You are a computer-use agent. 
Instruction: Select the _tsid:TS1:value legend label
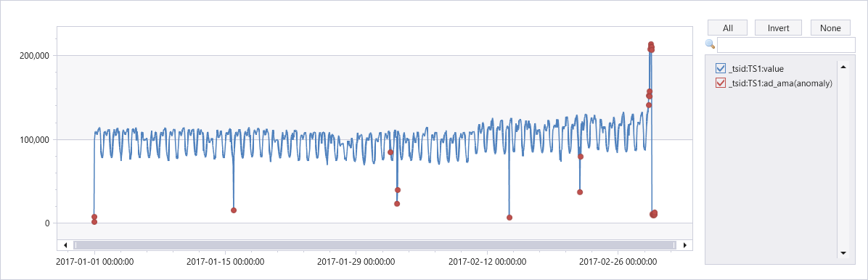pos(757,69)
